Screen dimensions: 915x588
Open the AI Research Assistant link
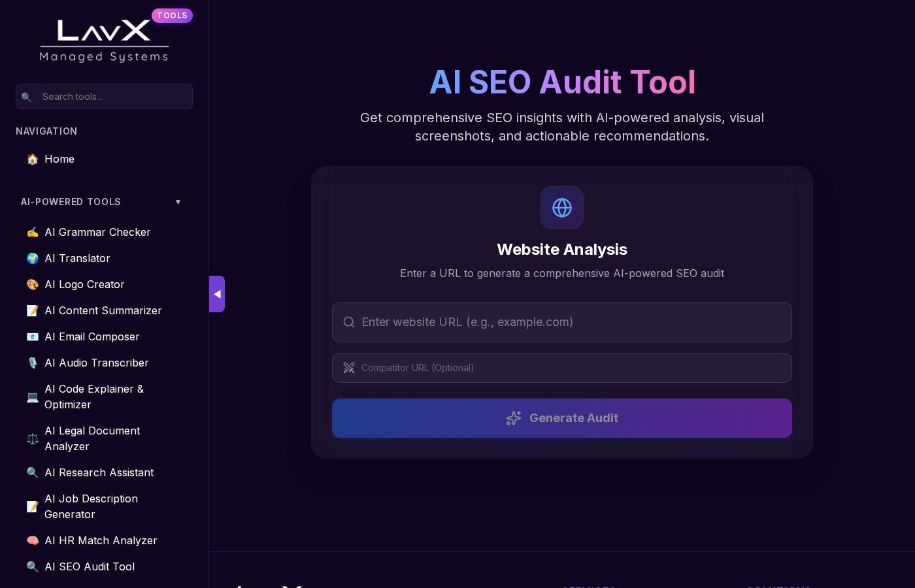pyautogui.click(x=99, y=472)
